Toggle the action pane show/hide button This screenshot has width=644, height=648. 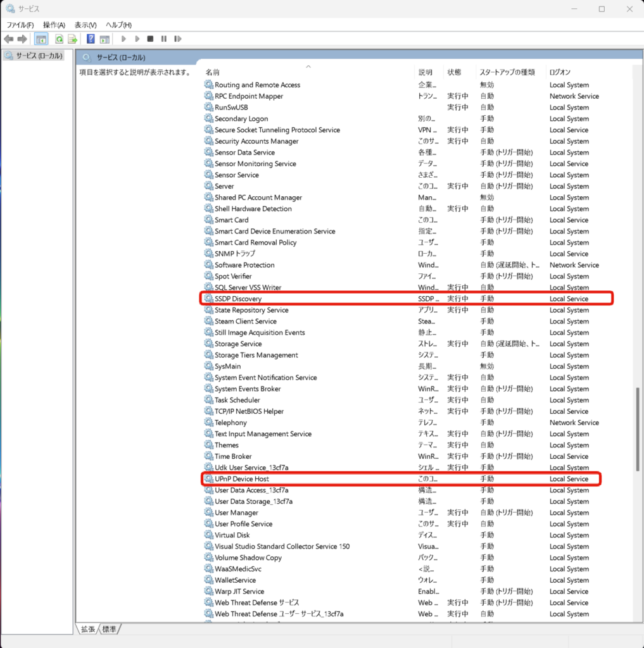104,39
